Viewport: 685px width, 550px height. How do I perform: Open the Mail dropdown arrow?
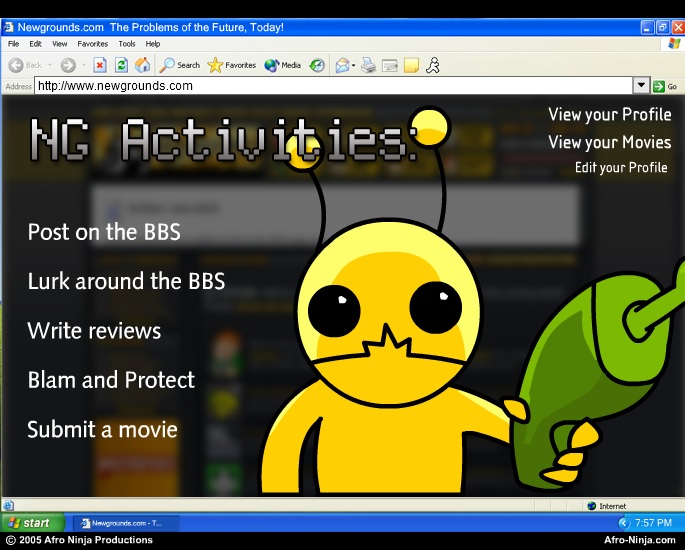click(x=353, y=66)
